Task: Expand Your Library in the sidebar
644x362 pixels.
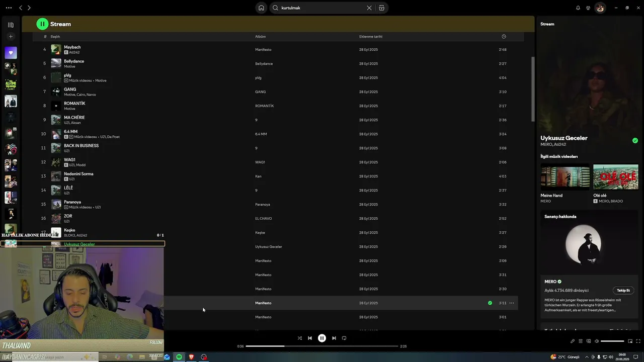Action: (x=11, y=25)
